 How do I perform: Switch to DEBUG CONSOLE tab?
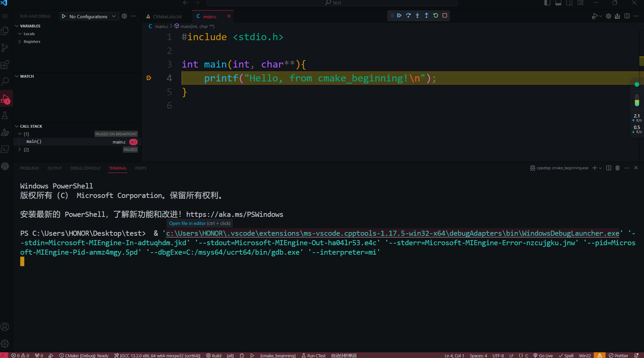(x=85, y=168)
